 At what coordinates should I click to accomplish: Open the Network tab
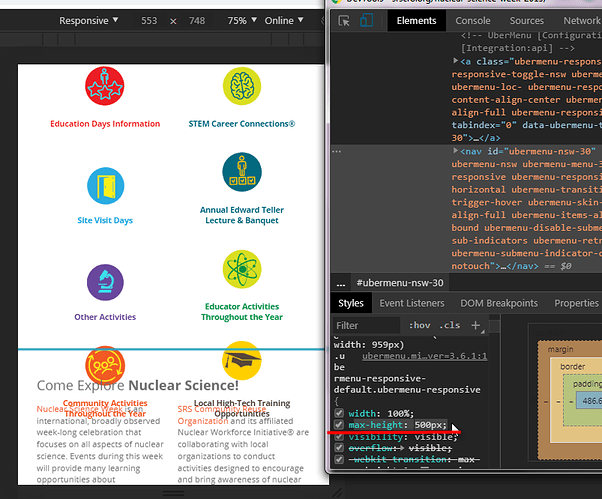(x=582, y=20)
